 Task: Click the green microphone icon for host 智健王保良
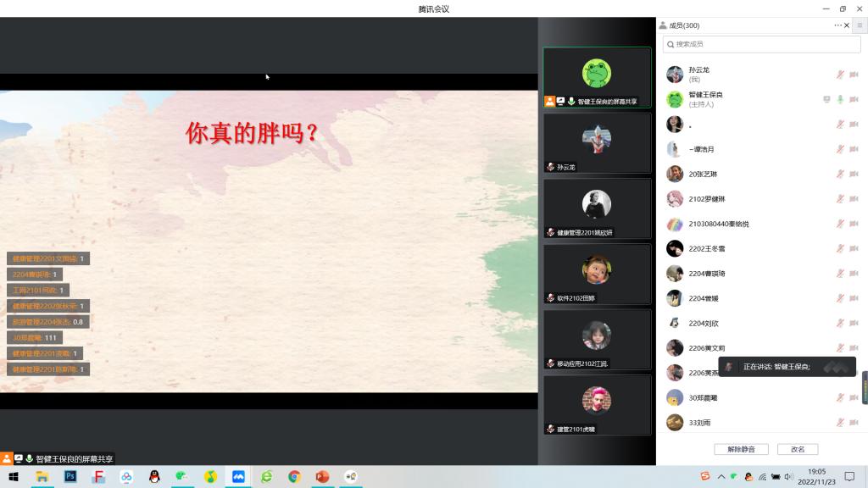tap(840, 99)
